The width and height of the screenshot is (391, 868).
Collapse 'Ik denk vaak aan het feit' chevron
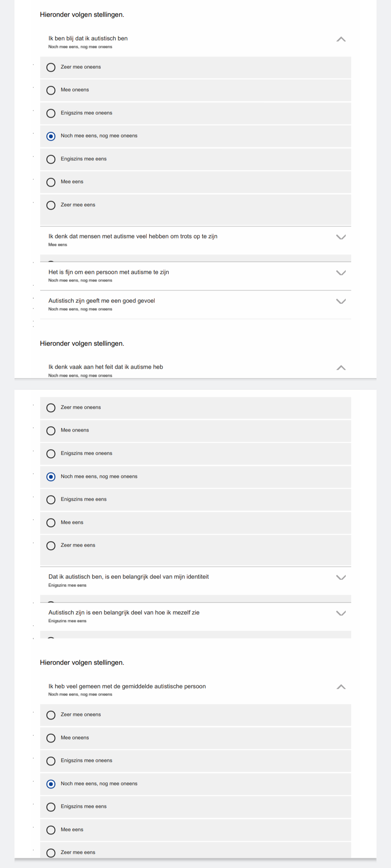tap(341, 368)
